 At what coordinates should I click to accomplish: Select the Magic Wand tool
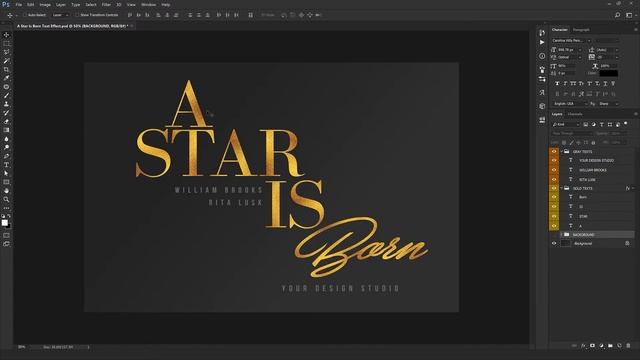tap(6, 61)
